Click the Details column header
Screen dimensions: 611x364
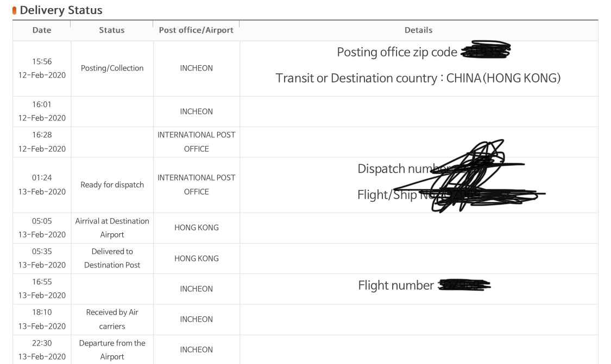point(419,30)
